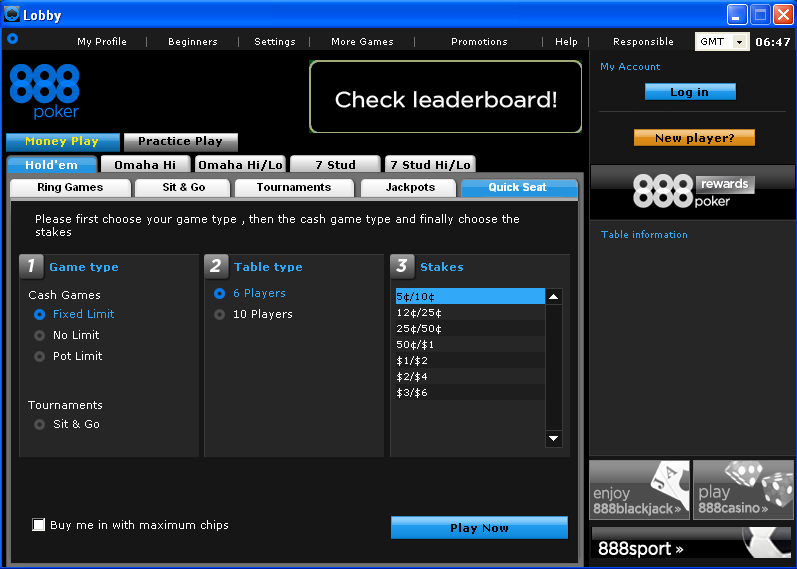Click the stakes list scroll-down arrow

[554, 438]
